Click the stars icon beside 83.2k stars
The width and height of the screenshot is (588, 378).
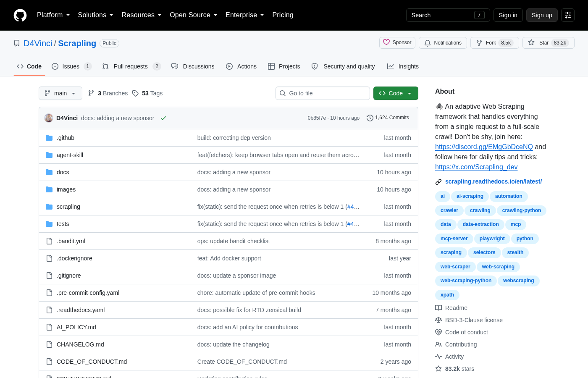(x=438, y=369)
